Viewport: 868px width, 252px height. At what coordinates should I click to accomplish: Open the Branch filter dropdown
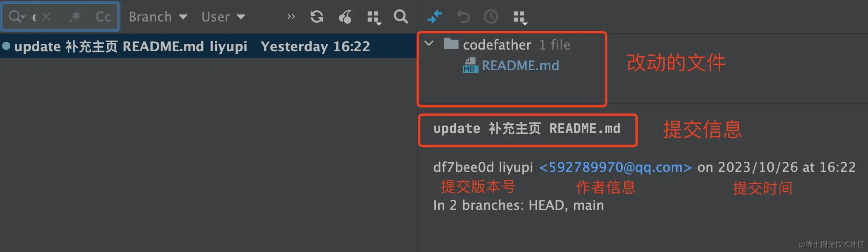coord(158,17)
